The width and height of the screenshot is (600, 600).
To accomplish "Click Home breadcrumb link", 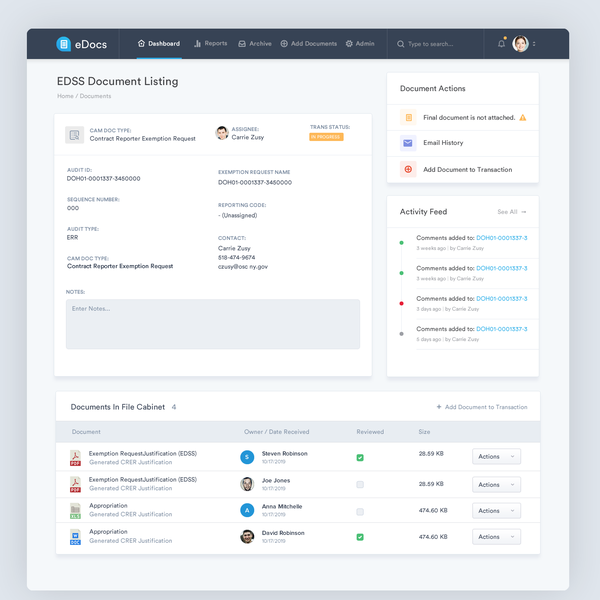I will (x=65, y=96).
